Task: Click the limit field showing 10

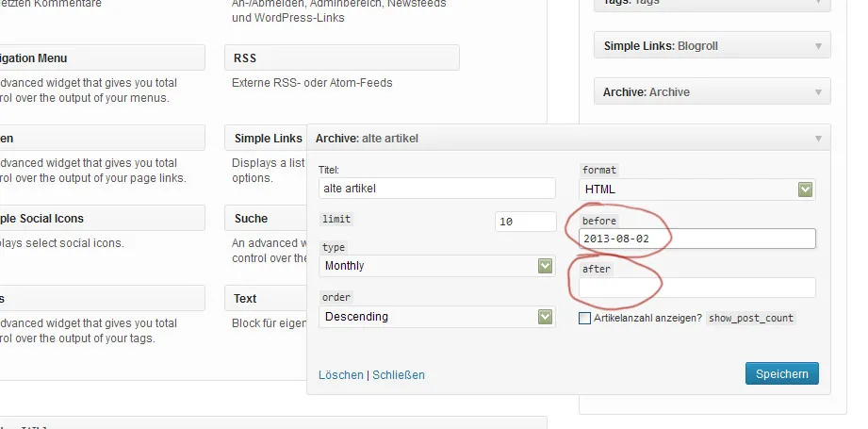Action: [x=525, y=222]
